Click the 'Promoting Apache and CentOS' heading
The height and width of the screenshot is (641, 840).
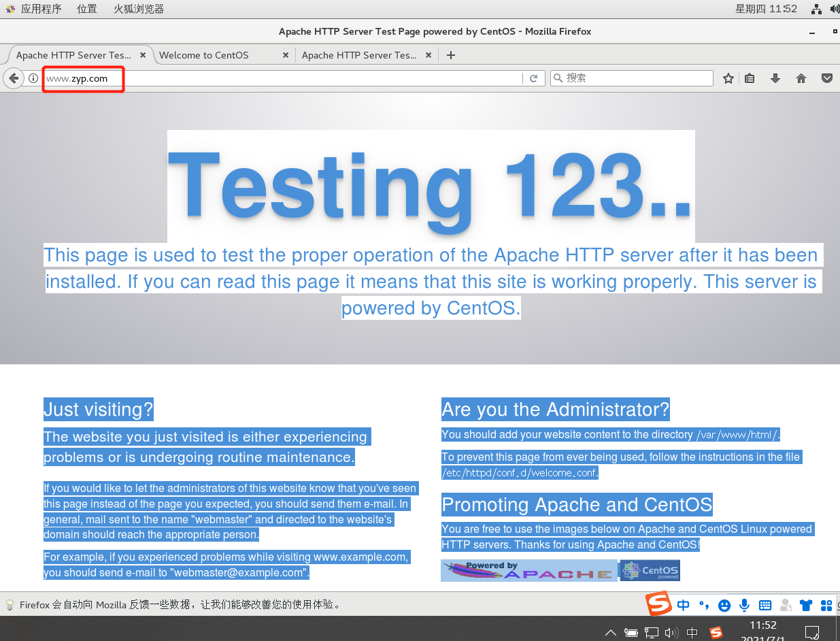click(577, 505)
